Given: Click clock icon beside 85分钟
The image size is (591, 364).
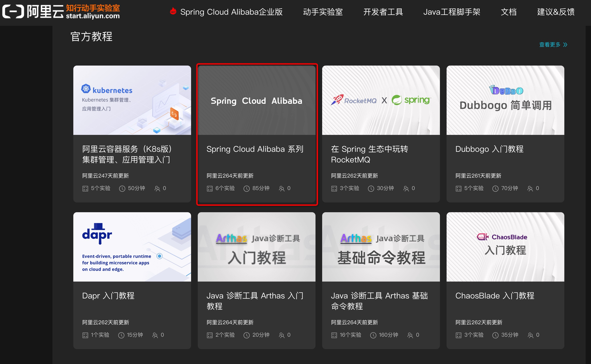Looking at the screenshot, I should tap(247, 188).
